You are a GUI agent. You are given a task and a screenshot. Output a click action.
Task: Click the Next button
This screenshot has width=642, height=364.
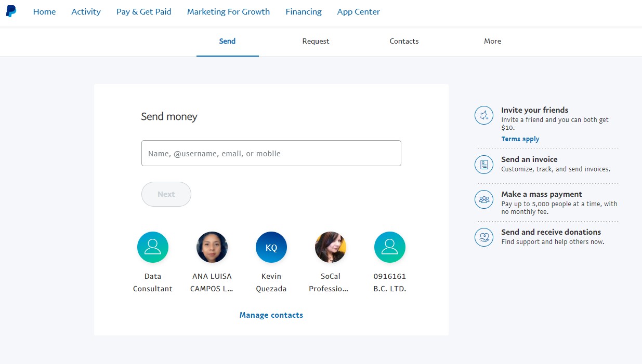[x=166, y=194]
